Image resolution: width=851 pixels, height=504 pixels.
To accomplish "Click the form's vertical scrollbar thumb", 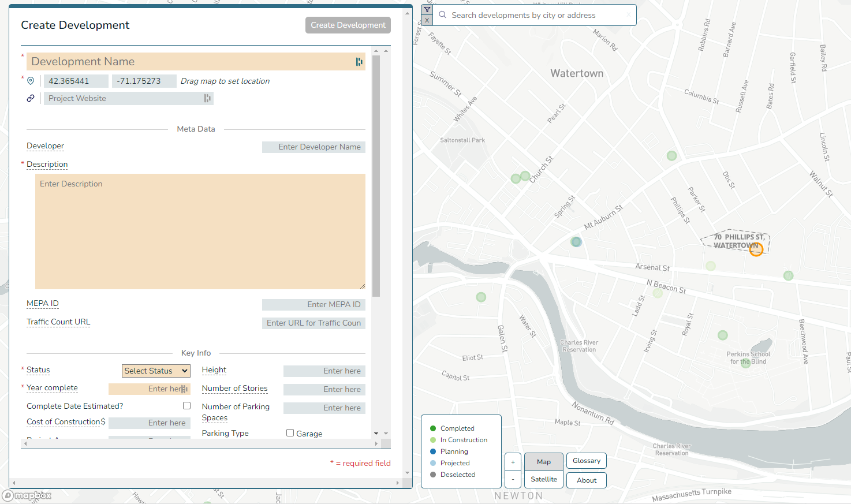I will coord(376,176).
